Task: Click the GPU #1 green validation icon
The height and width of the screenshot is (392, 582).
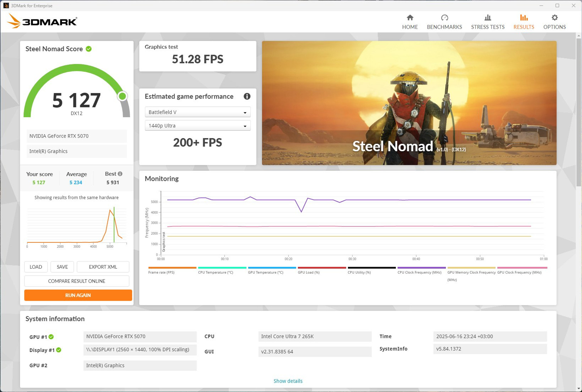Action: coord(51,337)
